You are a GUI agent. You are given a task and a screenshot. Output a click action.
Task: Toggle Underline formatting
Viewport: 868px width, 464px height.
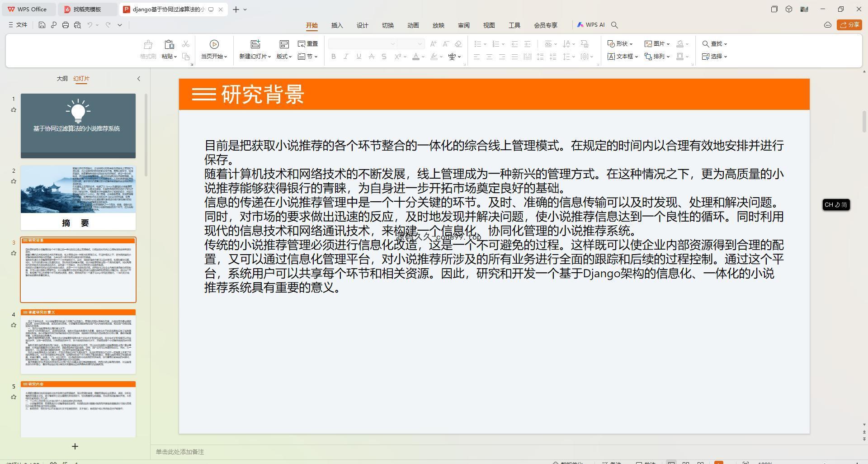pos(359,57)
